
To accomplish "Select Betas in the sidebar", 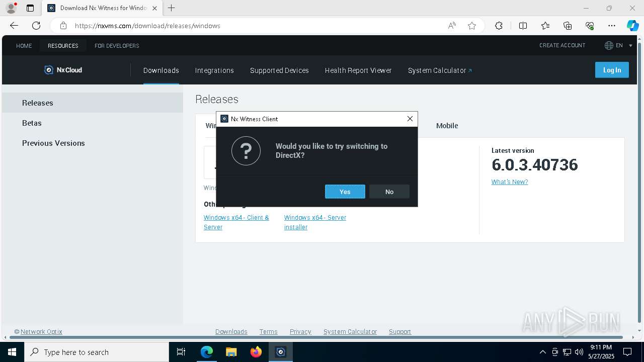I will click(93, 123).
